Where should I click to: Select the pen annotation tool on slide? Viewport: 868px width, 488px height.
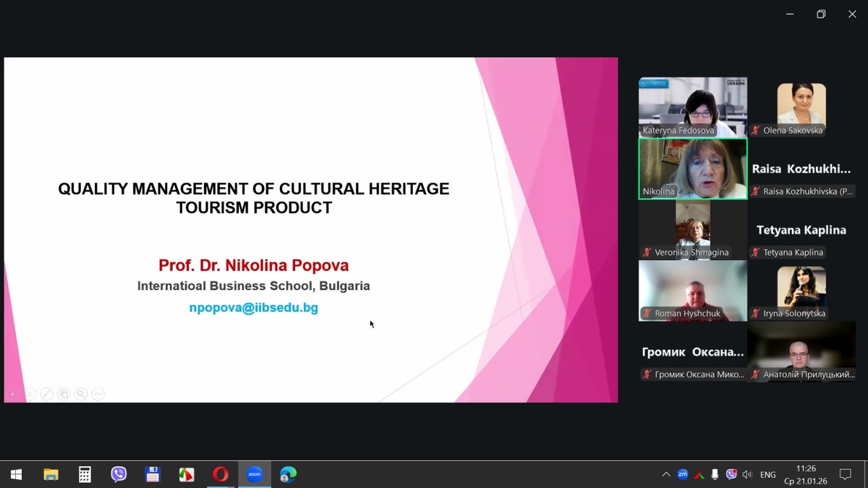[47, 394]
